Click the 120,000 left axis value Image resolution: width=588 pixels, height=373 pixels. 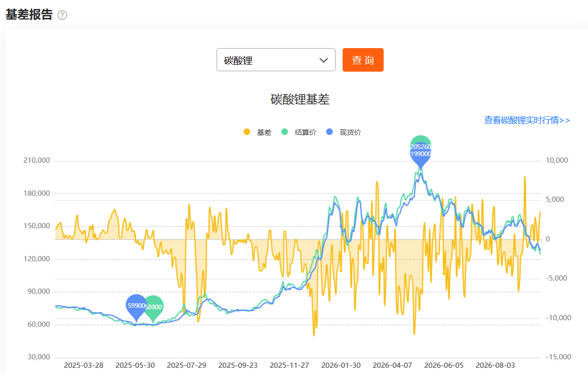click(x=36, y=259)
